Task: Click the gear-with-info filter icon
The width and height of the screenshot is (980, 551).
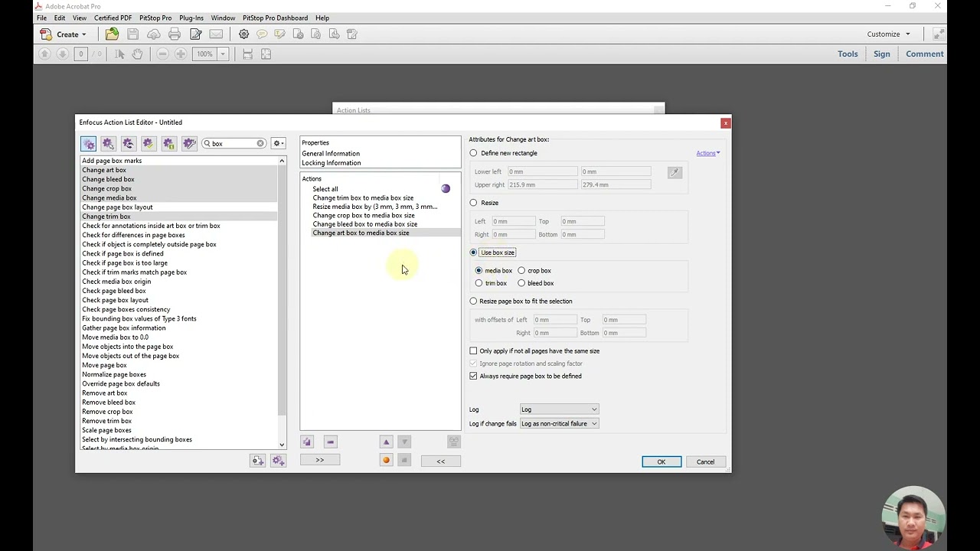Action: tap(169, 143)
